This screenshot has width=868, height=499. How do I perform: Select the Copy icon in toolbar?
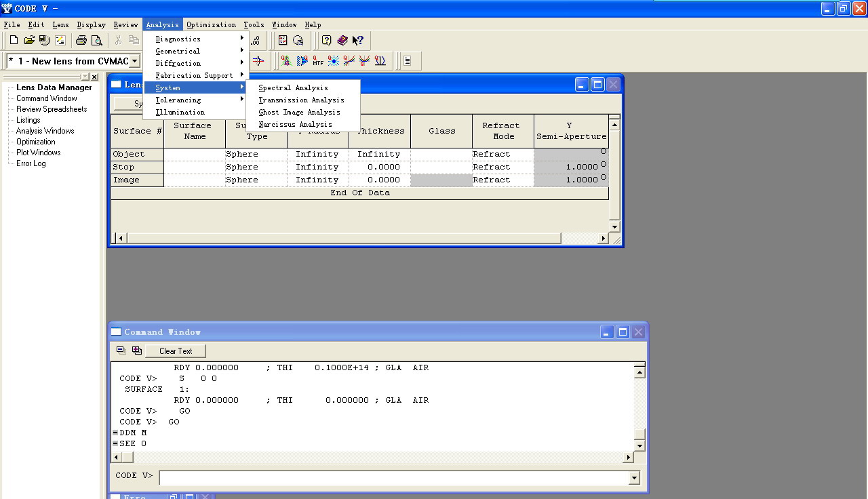coord(134,41)
